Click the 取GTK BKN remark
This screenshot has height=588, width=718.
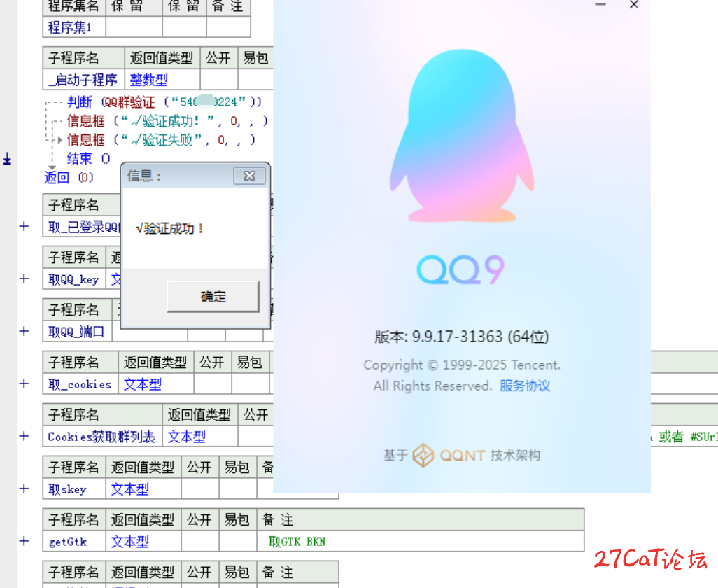click(x=297, y=542)
